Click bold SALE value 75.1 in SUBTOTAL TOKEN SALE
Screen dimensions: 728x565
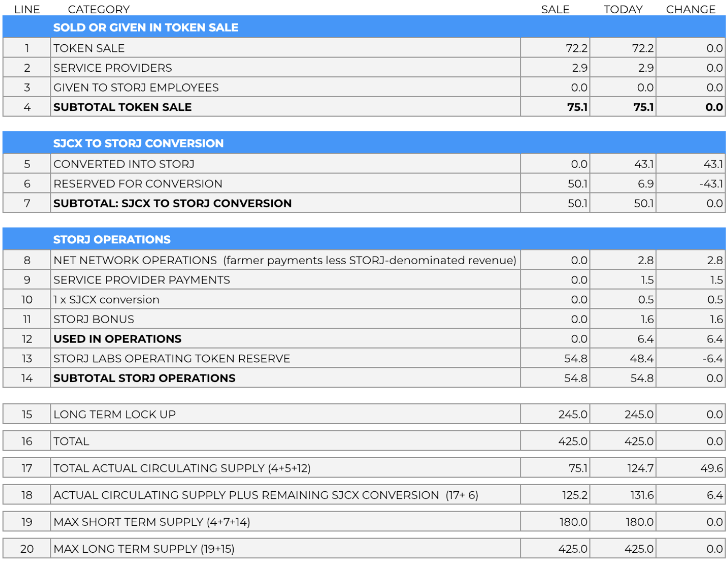click(577, 107)
